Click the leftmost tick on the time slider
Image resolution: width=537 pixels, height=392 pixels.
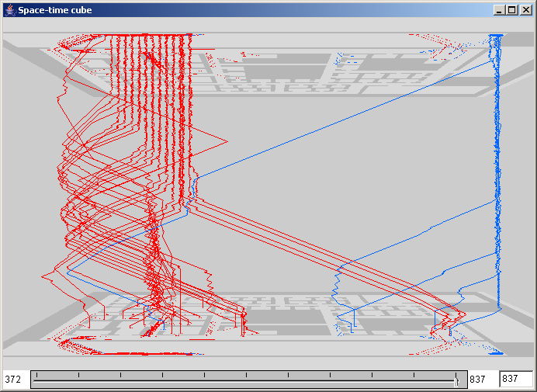pyautogui.click(x=37, y=375)
